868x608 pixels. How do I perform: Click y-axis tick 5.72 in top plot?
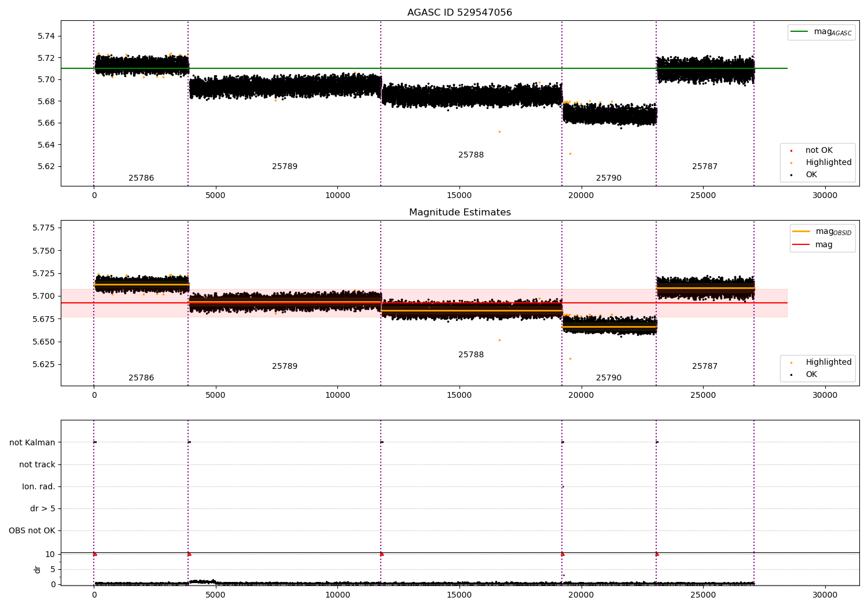[x=46, y=58]
